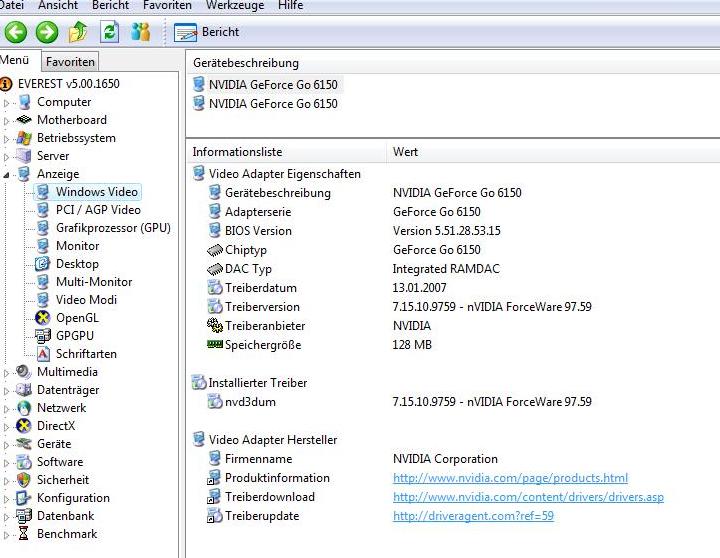Expand the Software tree node
Screen dimensions: 720x558
click(x=6, y=463)
